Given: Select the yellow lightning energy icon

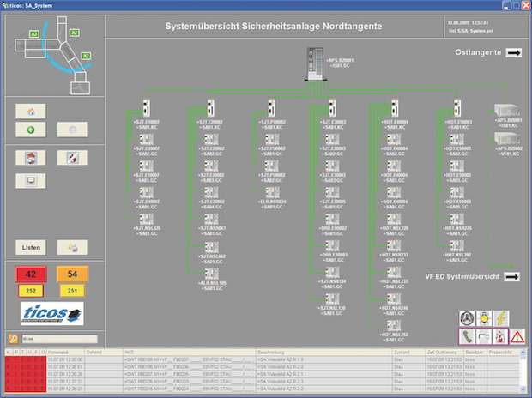Looking at the screenshot, I should pyautogui.click(x=501, y=318).
